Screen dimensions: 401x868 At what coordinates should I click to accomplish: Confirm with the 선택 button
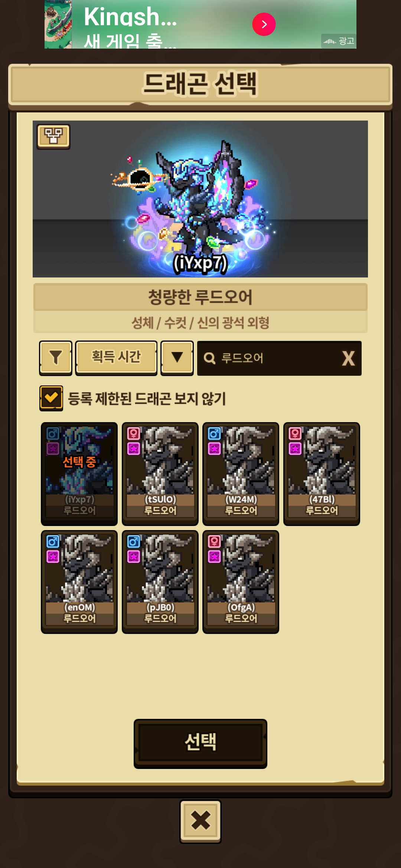coord(200,744)
